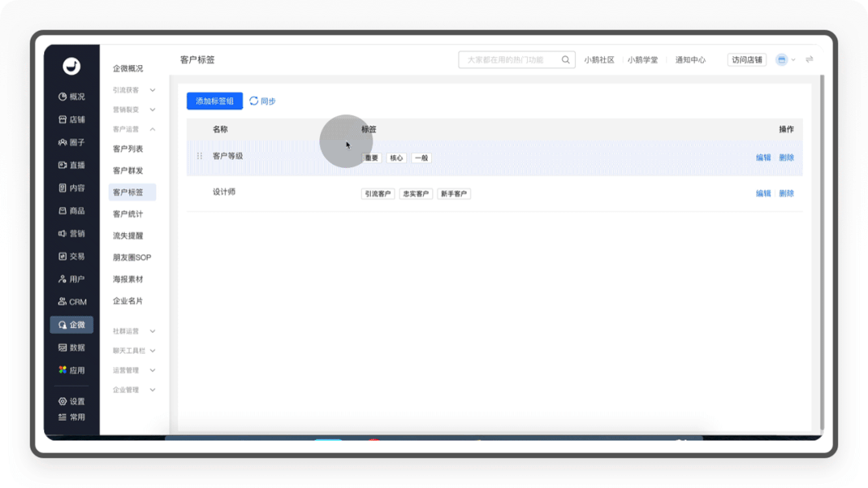This screenshot has height=488, width=868.
Task: Open 常用 shortcuts in dark sidebar
Action: (72, 417)
